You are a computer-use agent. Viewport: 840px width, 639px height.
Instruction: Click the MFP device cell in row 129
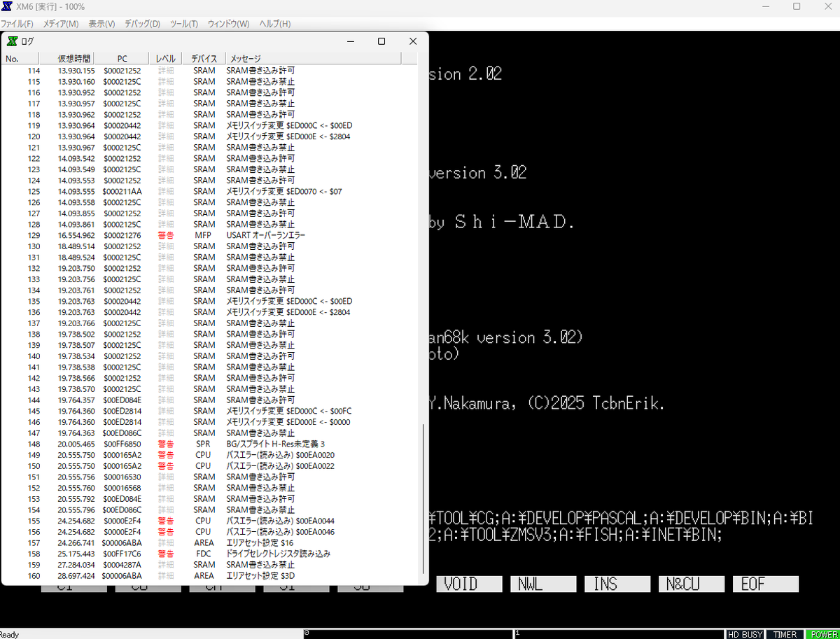tap(203, 235)
